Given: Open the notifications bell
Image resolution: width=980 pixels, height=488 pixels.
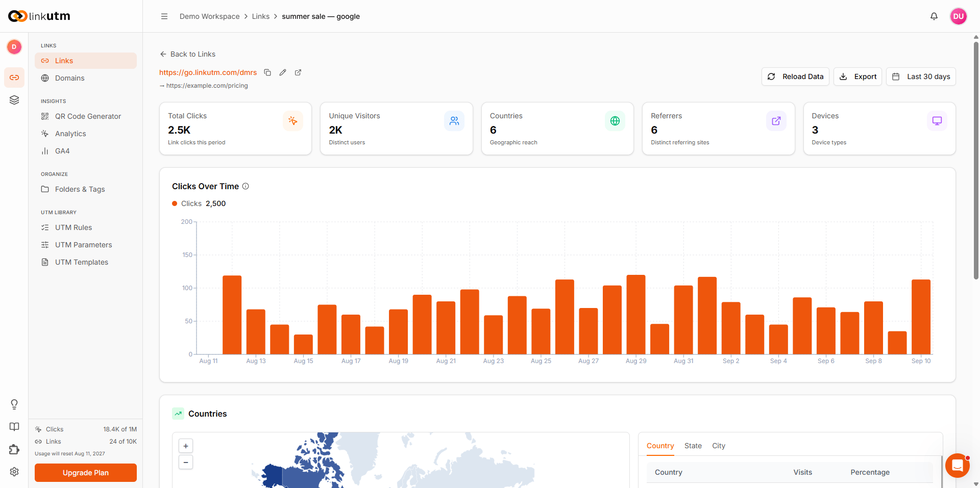Looking at the screenshot, I should [934, 16].
